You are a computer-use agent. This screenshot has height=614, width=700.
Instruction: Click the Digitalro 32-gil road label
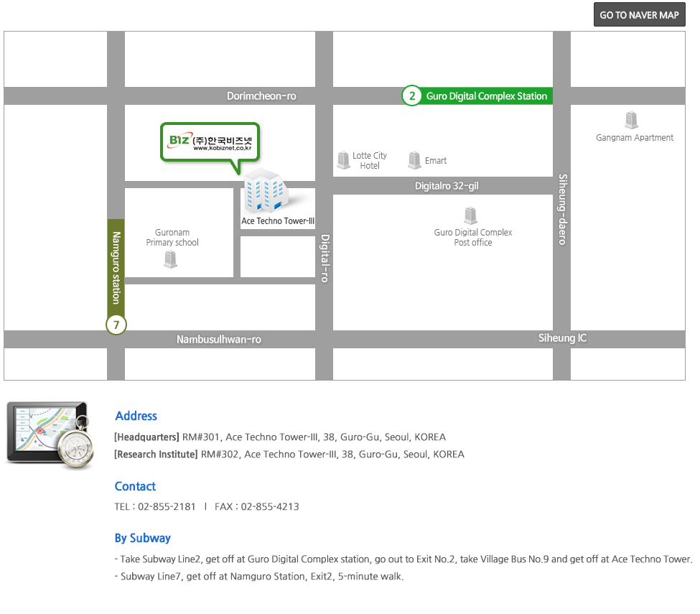coord(447,186)
